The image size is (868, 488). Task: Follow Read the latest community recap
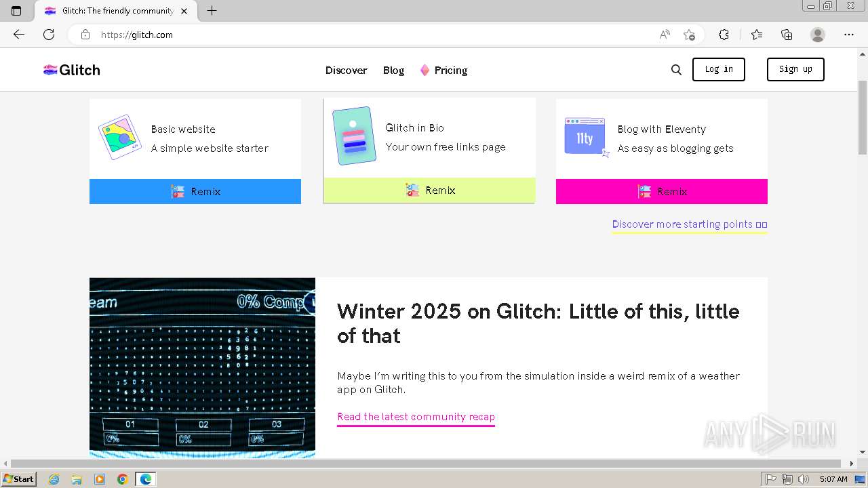416,417
